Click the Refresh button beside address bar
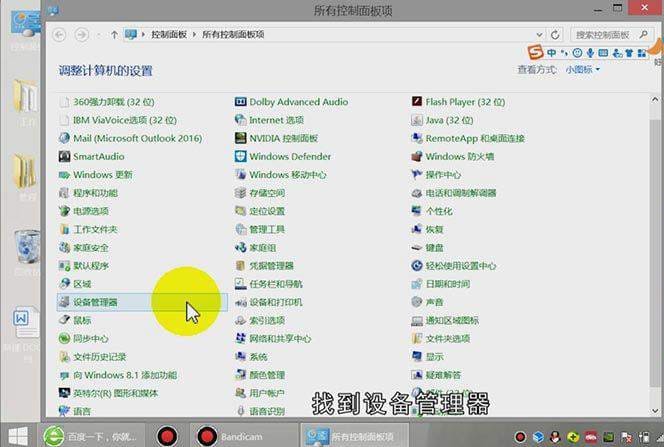Screen dimensions: 664x447 pyautogui.click(x=555, y=35)
